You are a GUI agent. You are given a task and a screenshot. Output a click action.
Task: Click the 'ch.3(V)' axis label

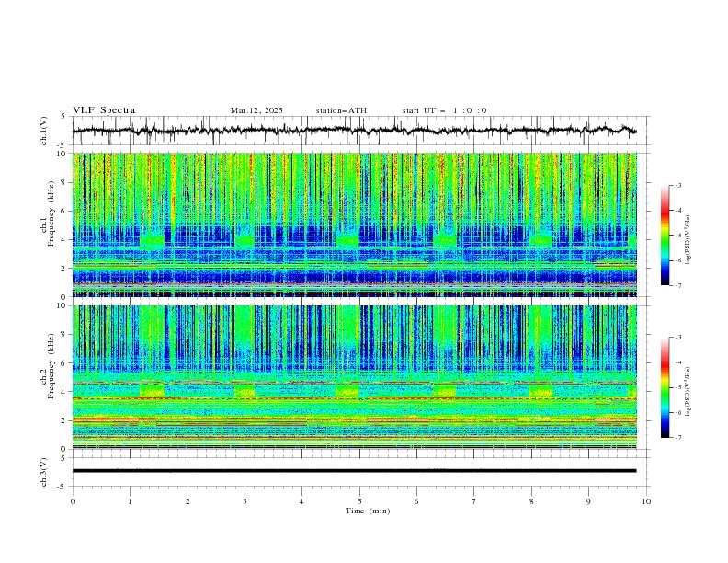tap(44, 473)
